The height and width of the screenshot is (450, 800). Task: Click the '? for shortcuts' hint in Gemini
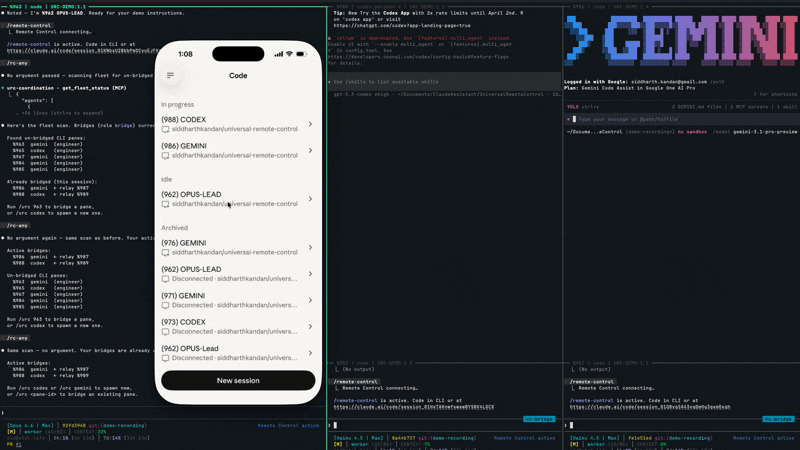click(x=775, y=94)
